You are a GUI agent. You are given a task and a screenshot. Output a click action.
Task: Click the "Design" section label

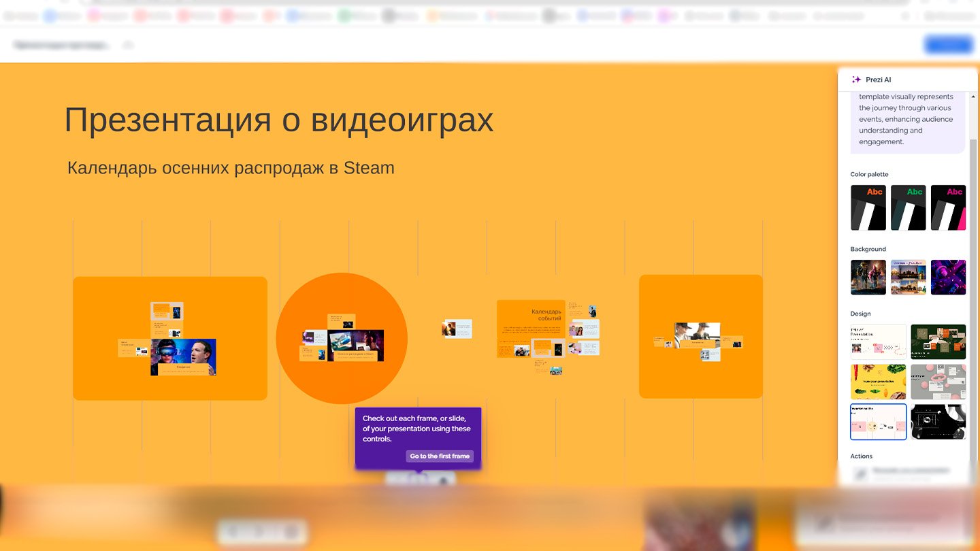tap(860, 314)
